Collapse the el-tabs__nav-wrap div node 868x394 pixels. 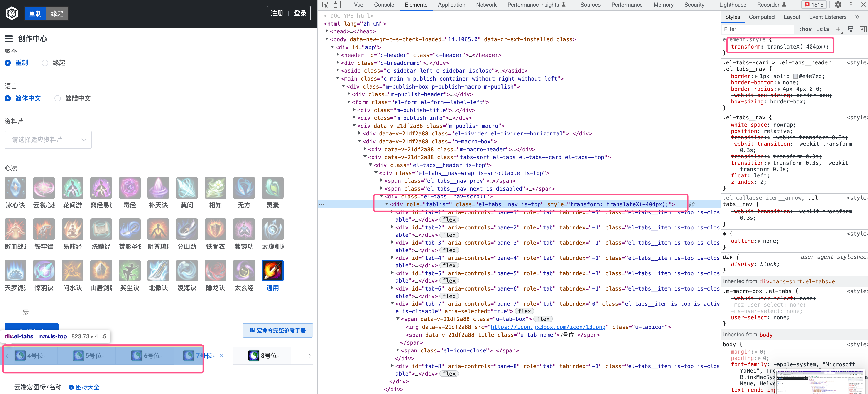(x=376, y=173)
